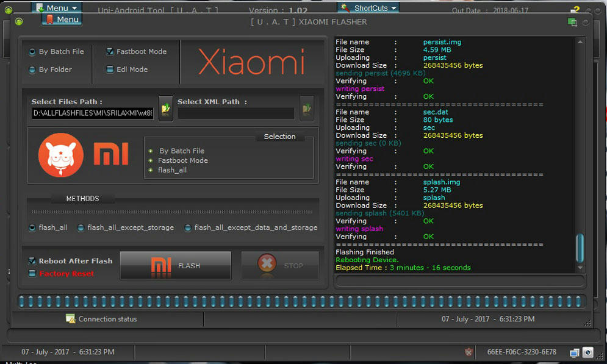Click the green round button in the Xiaomi Flasher title bar
Image resolution: width=607 pixels, height=364 pixels.
click(18, 22)
